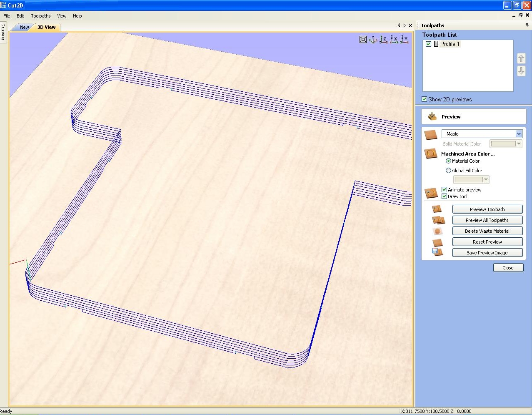Open the Maple material dropdown

pos(519,134)
